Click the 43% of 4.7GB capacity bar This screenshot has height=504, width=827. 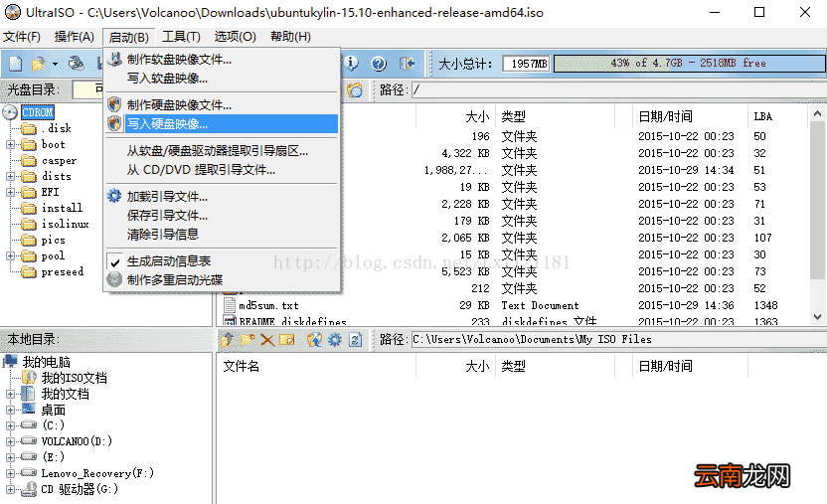pos(690,64)
